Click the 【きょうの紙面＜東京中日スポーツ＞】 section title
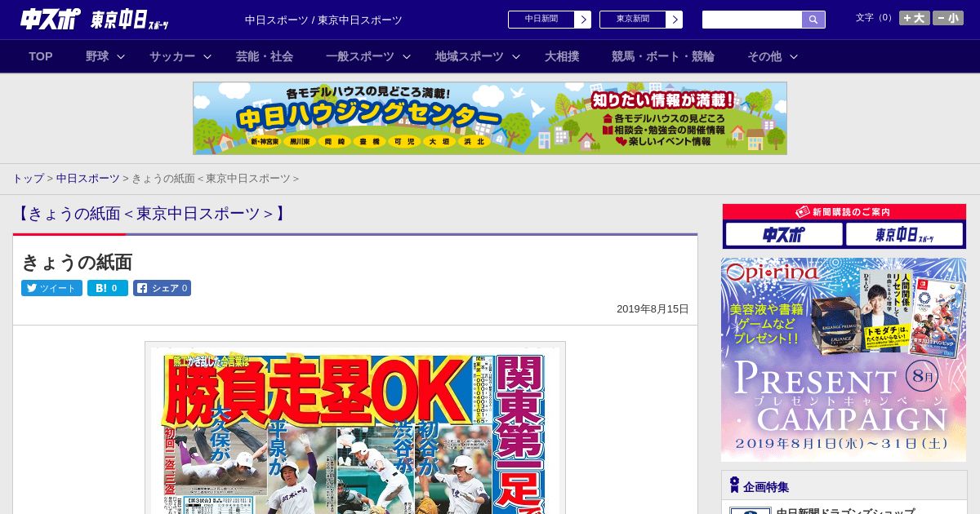 (152, 214)
